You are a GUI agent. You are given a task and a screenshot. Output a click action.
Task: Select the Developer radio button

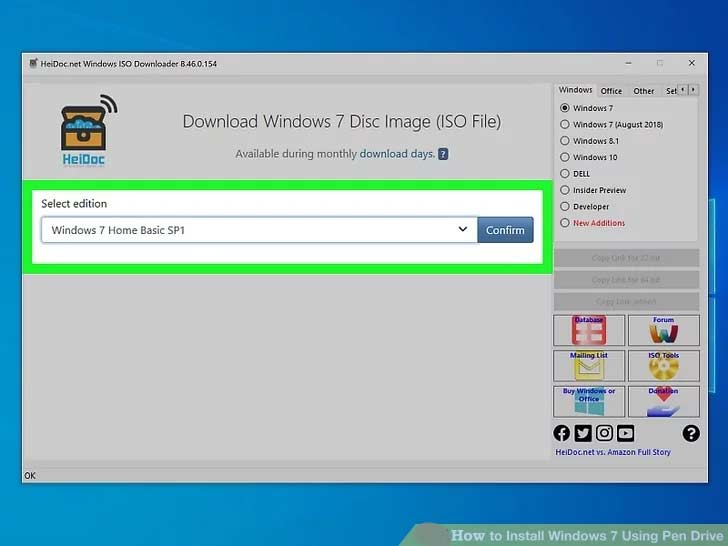click(565, 207)
